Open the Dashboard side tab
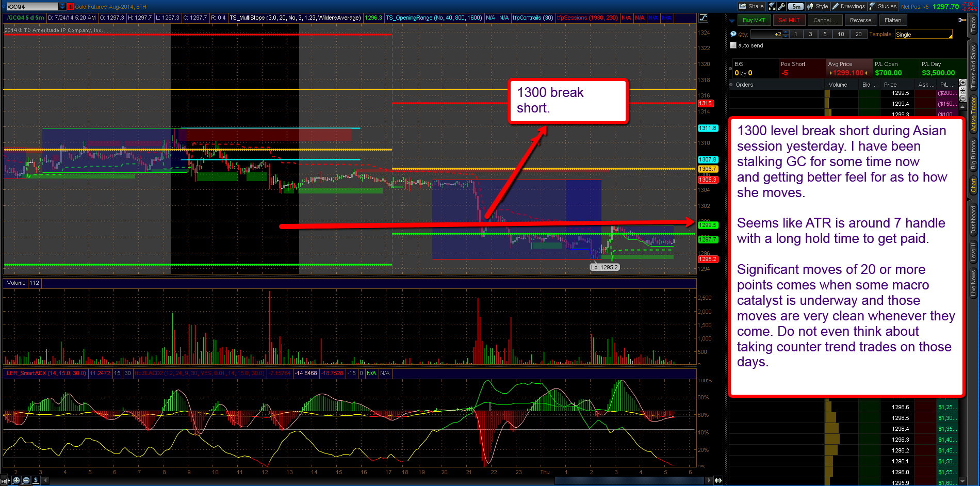This screenshot has height=486, width=980. [973, 219]
